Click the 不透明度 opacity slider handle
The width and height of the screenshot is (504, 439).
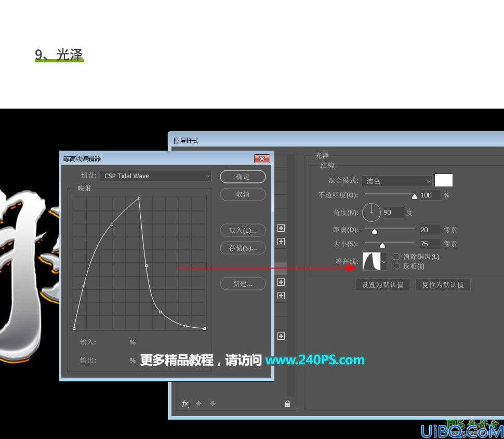pos(414,196)
